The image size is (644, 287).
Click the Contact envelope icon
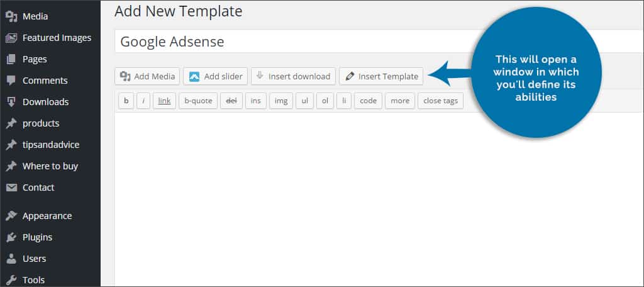pos(11,188)
